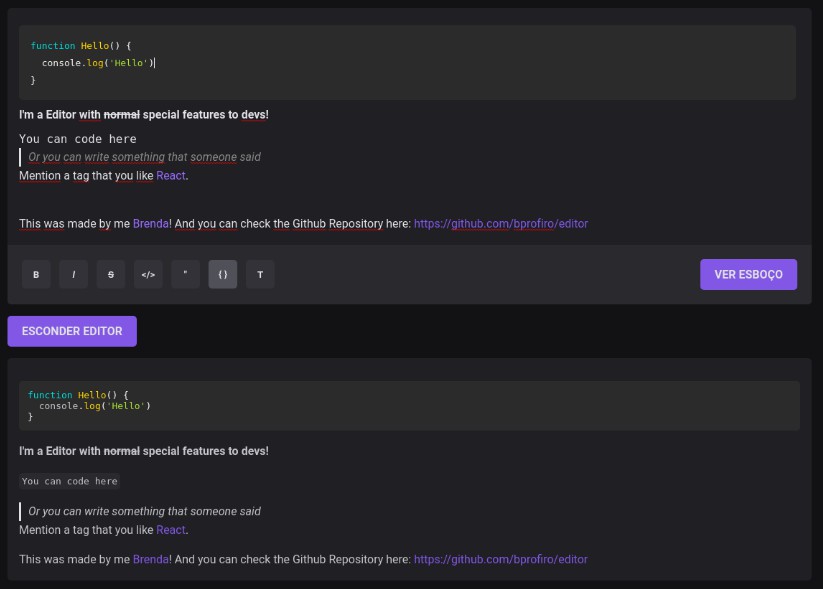The image size is (823, 589).
Task: Hide the editor using ESCONDER EDITOR button
Action: pos(72,331)
